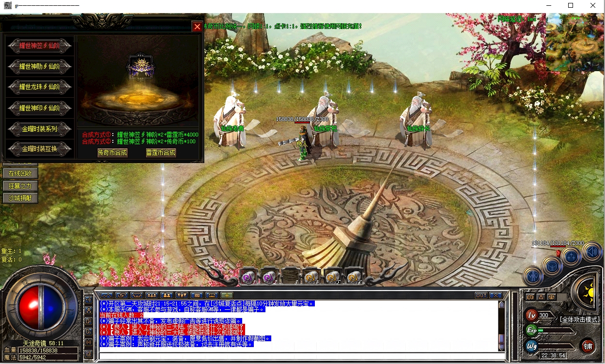The image size is (605, 364).
Task: Expand chat with the upward arrows button
Action: click(107, 295)
